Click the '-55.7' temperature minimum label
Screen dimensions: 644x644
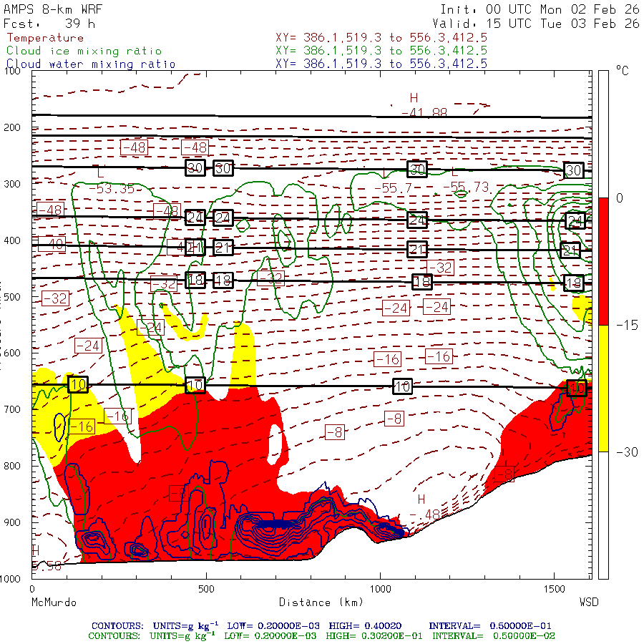click(x=393, y=188)
